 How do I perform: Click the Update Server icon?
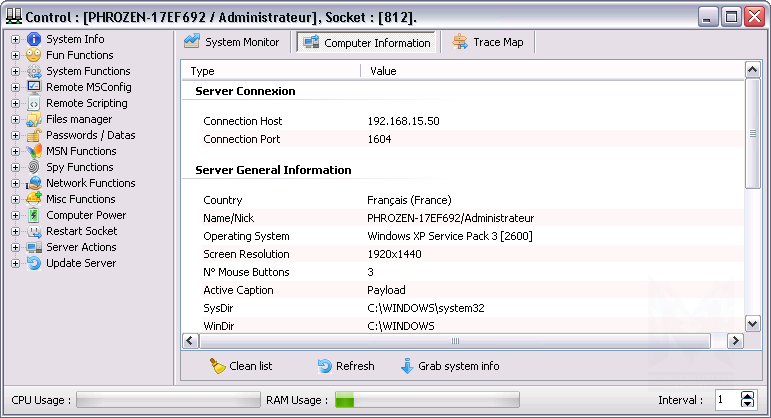34,263
